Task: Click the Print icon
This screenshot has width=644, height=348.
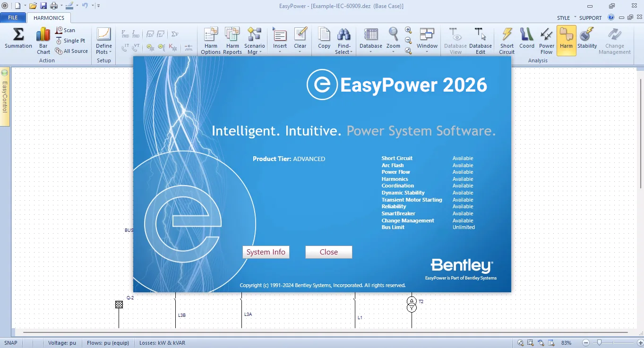Action: coord(54,6)
